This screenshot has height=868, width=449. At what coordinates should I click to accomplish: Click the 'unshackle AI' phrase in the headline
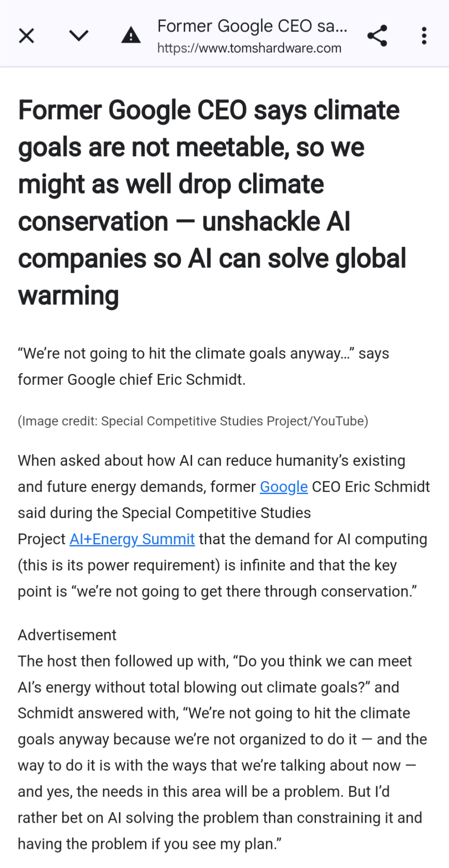pos(276,222)
